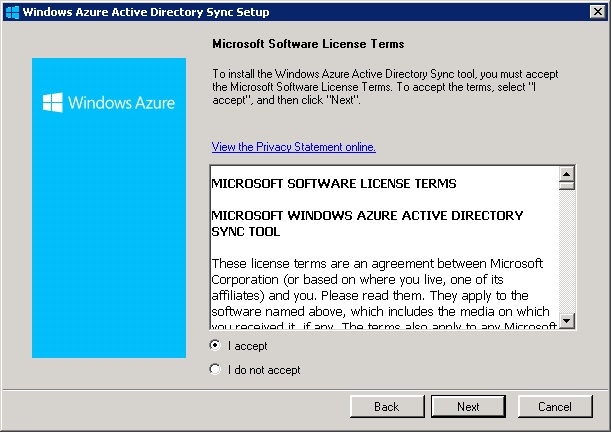Click the "SYNC TOOL" line in license text

click(x=246, y=232)
